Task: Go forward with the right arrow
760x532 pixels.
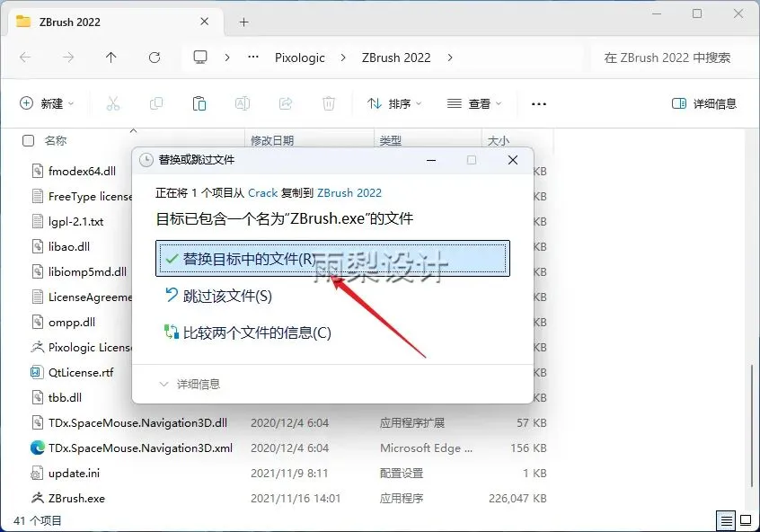Action: (x=68, y=58)
